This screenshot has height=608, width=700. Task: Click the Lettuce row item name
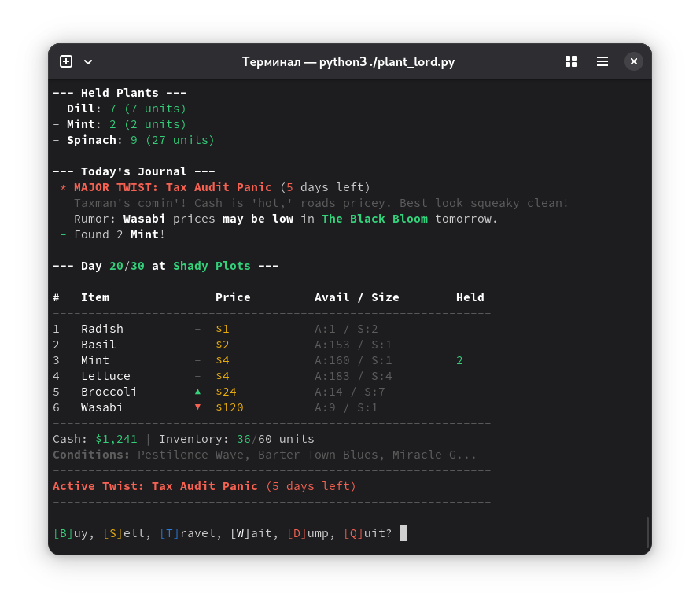point(105,376)
